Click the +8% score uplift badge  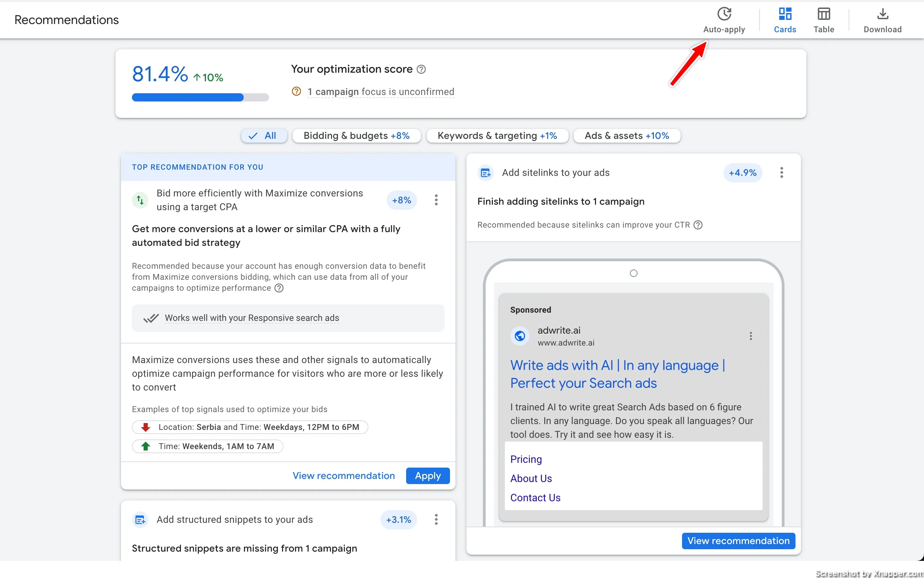(401, 200)
